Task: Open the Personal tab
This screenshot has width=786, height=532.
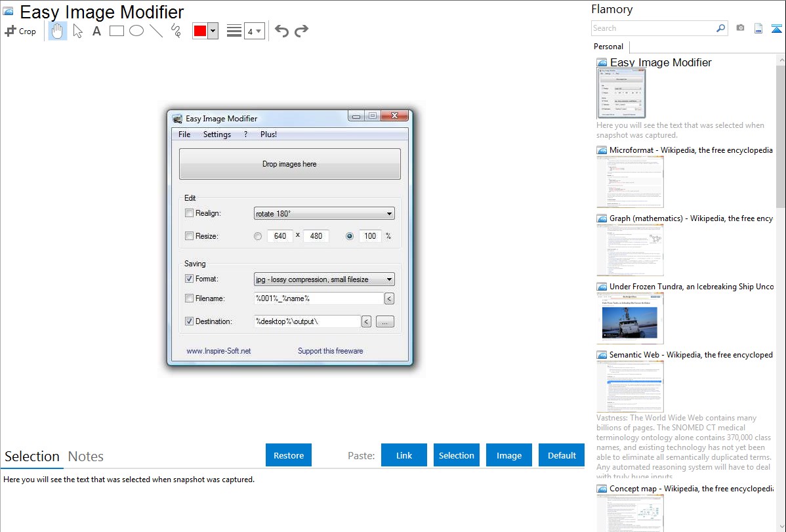Action: click(608, 47)
